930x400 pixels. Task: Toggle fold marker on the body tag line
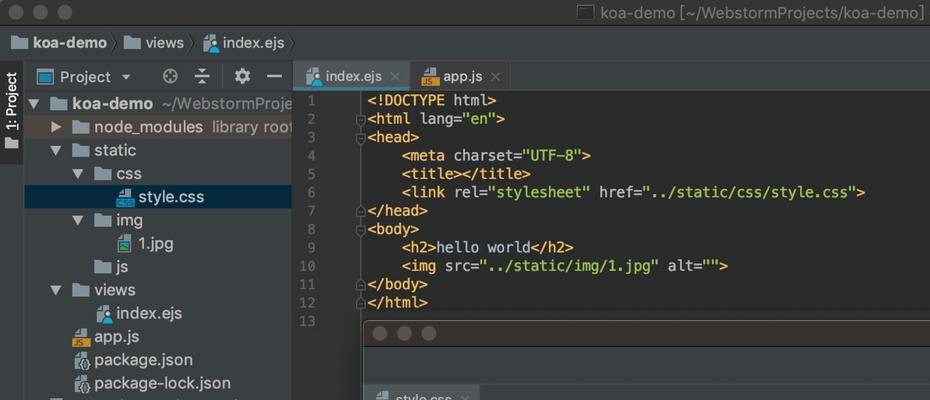(x=359, y=230)
